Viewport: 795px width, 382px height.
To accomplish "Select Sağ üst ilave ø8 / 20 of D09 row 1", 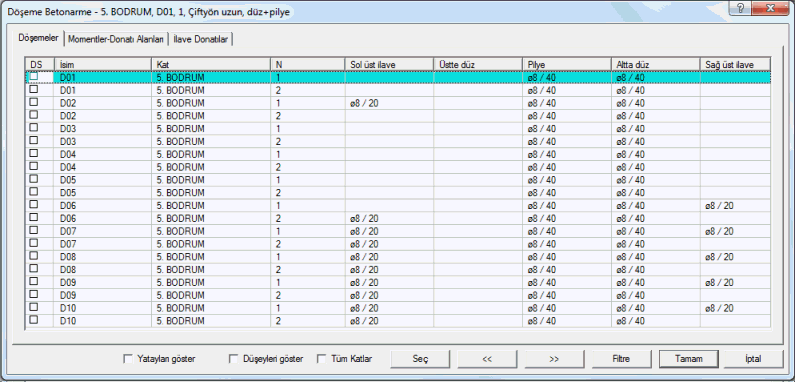I will (735, 283).
